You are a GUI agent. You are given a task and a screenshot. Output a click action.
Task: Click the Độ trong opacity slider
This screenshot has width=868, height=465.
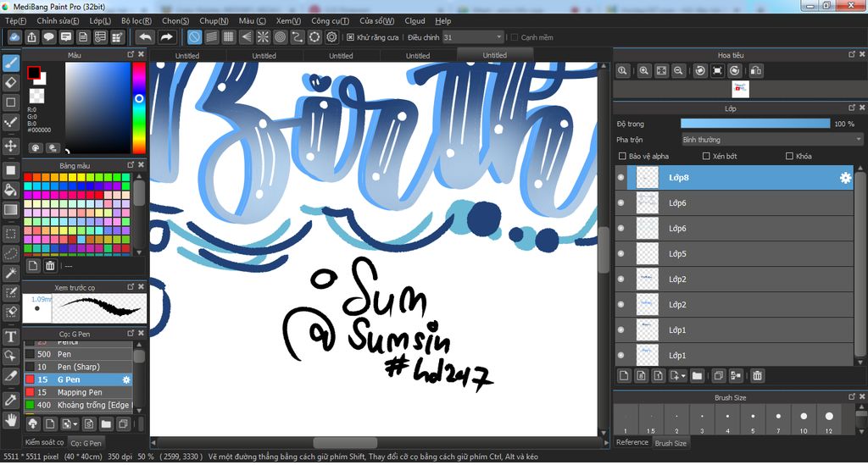755,124
